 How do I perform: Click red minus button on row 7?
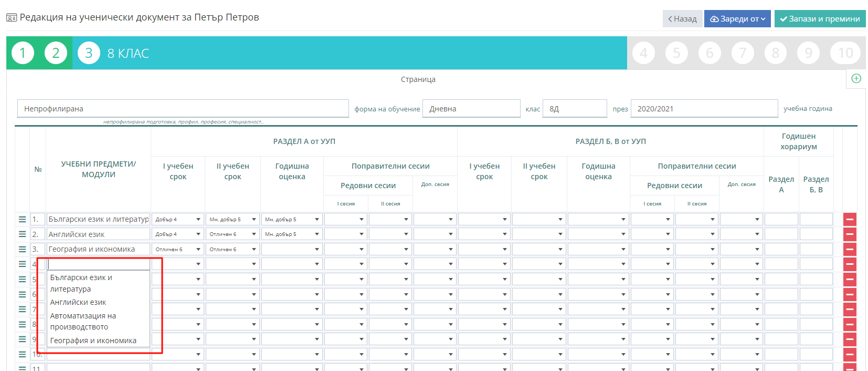[x=850, y=309]
